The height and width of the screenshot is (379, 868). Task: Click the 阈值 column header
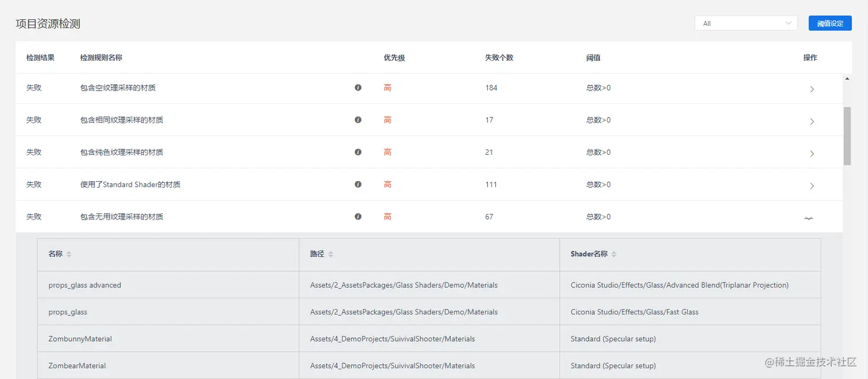point(593,58)
